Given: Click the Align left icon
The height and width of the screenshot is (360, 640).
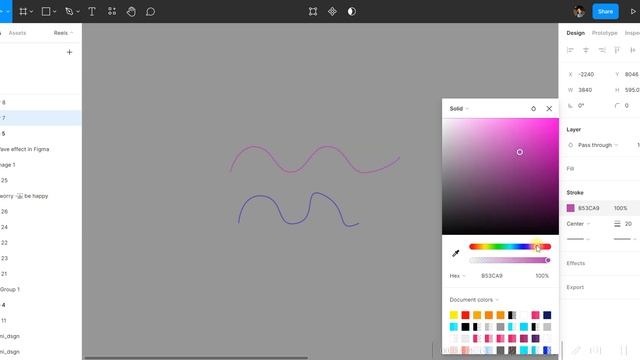Looking at the screenshot, I should 570,50.
